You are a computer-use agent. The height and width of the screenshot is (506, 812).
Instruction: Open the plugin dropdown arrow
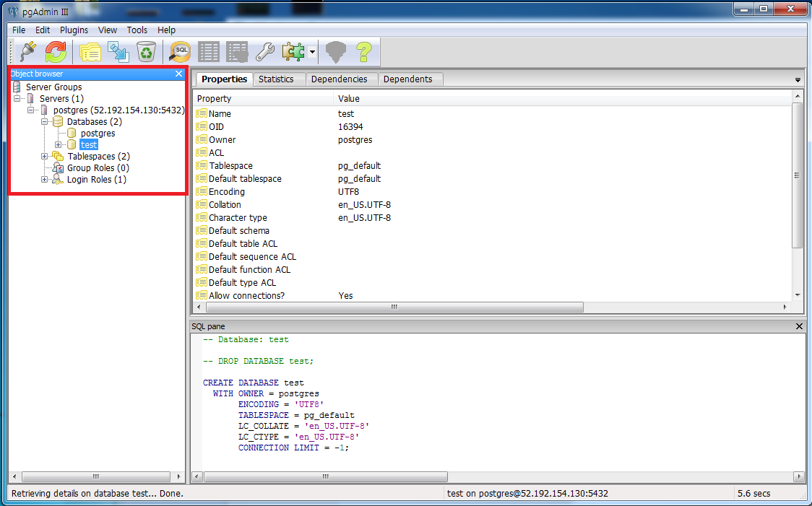click(311, 51)
